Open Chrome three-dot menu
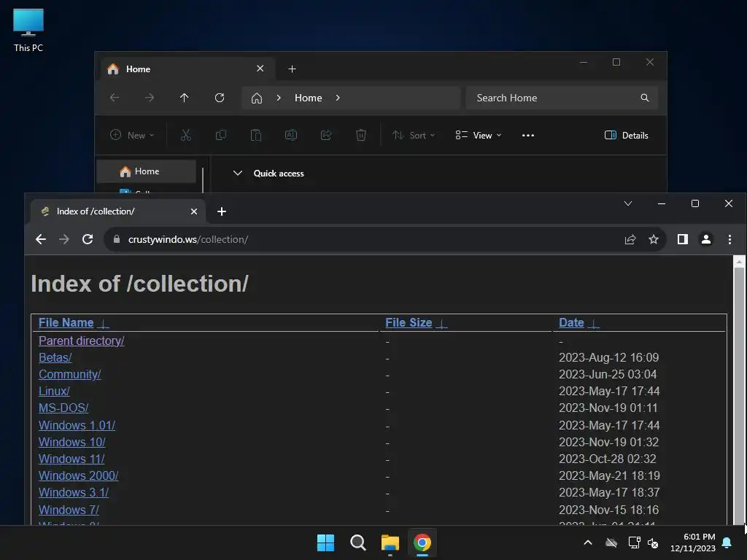This screenshot has width=747, height=560. coord(729,239)
